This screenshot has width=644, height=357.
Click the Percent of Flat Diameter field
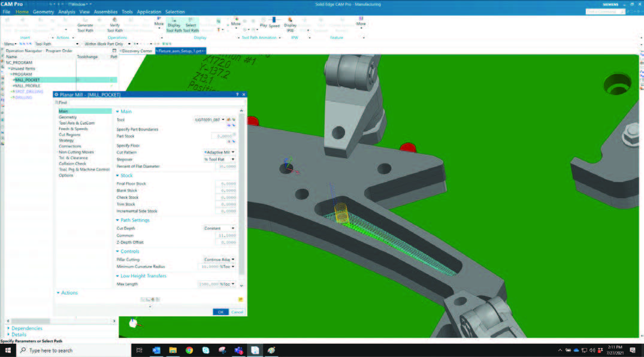click(226, 167)
